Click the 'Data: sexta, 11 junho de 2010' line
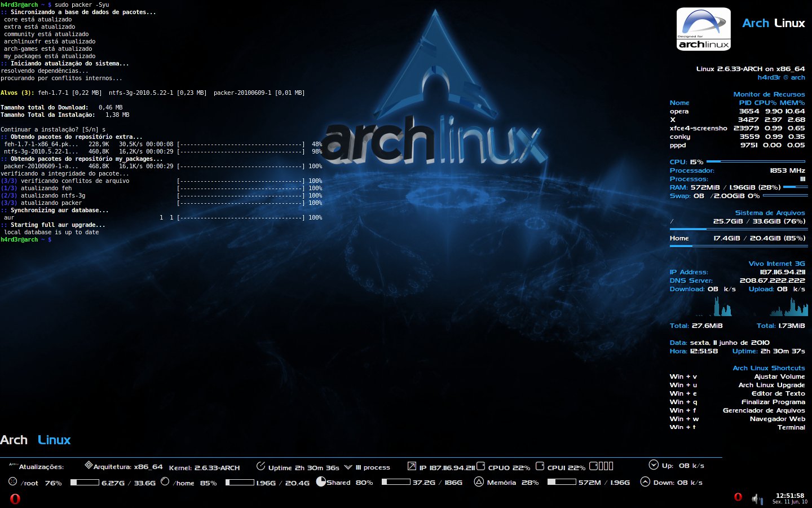Screen dimensions: 812x508 720,343
